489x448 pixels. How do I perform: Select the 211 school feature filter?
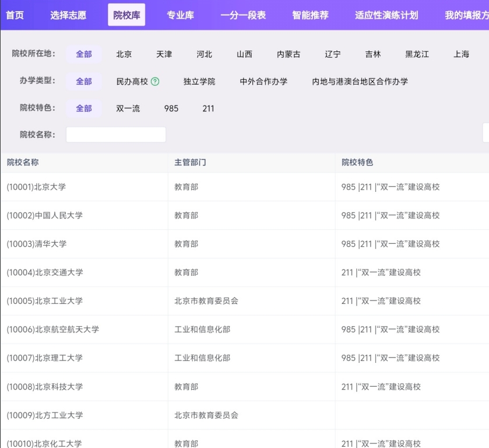pyautogui.click(x=208, y=108)
